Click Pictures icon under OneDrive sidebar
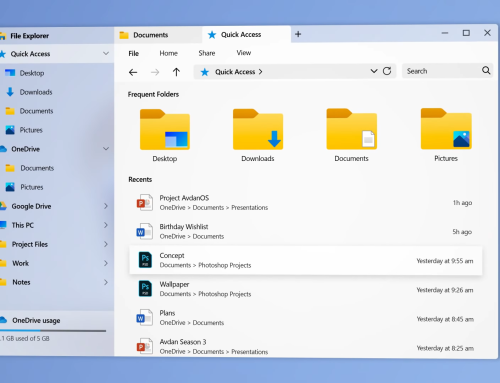Screen dimensions: 500x383 click(x=10, y=187)
